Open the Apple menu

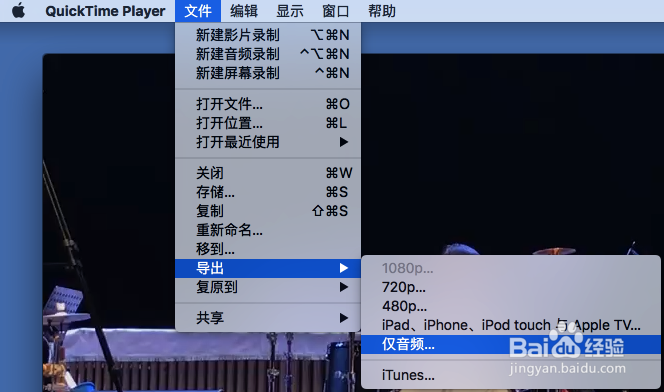(18, 11)
